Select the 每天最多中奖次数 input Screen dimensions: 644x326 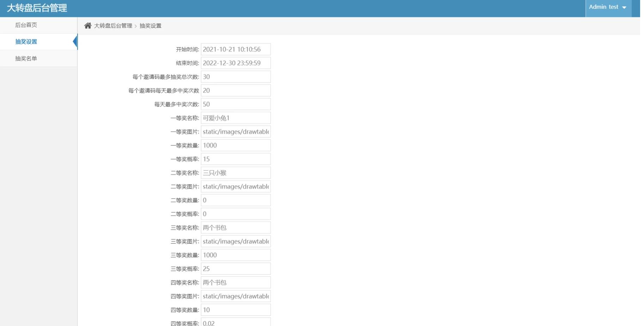coord(235,104)
